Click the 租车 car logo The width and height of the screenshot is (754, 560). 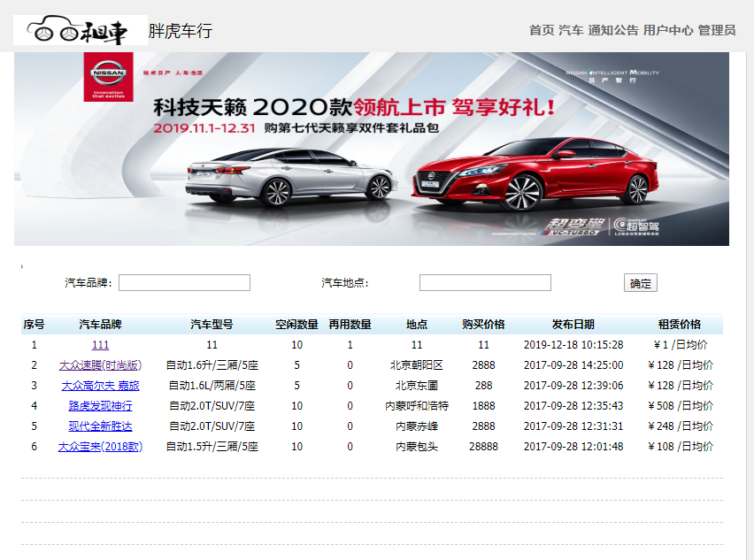[x=81, y=30]
